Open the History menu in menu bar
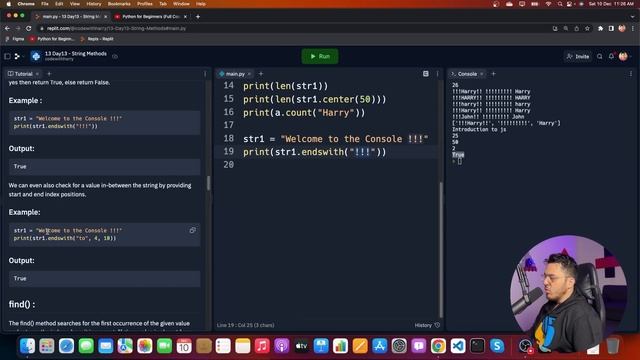 click(93, 4)
